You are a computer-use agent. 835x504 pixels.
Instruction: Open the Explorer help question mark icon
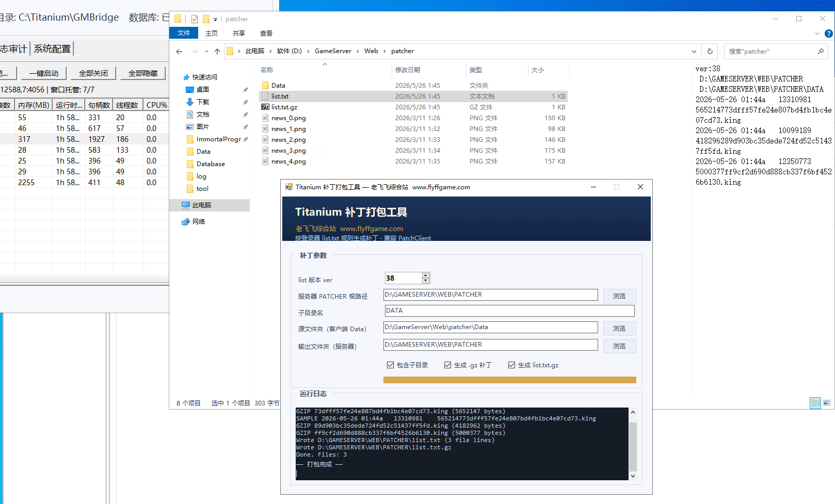pyautogui.click(x=829, y=34)
